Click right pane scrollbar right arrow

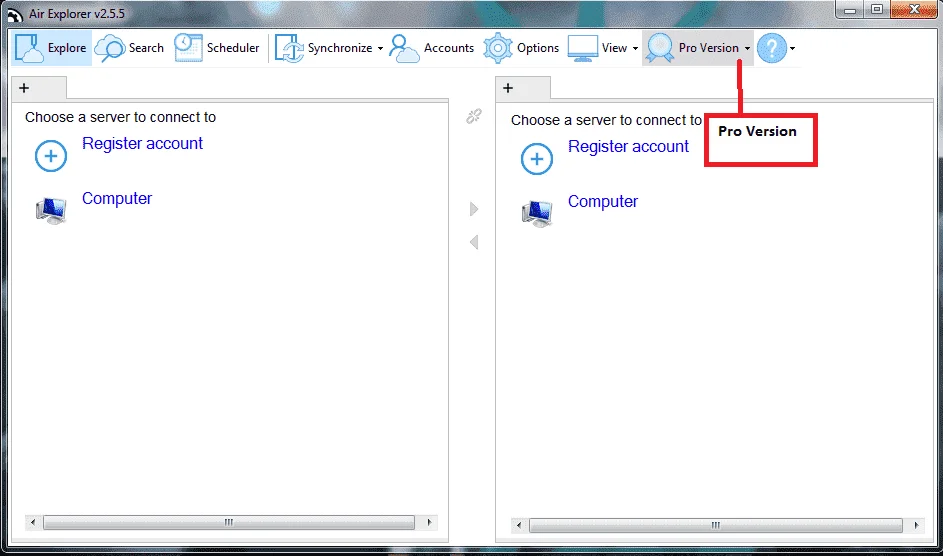(x=916, y=525)
